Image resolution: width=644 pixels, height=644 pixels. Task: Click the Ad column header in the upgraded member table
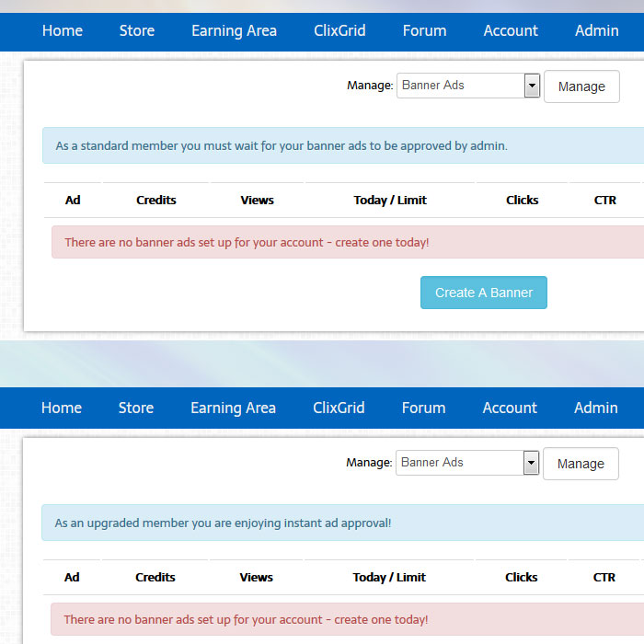tap(72, 577)
